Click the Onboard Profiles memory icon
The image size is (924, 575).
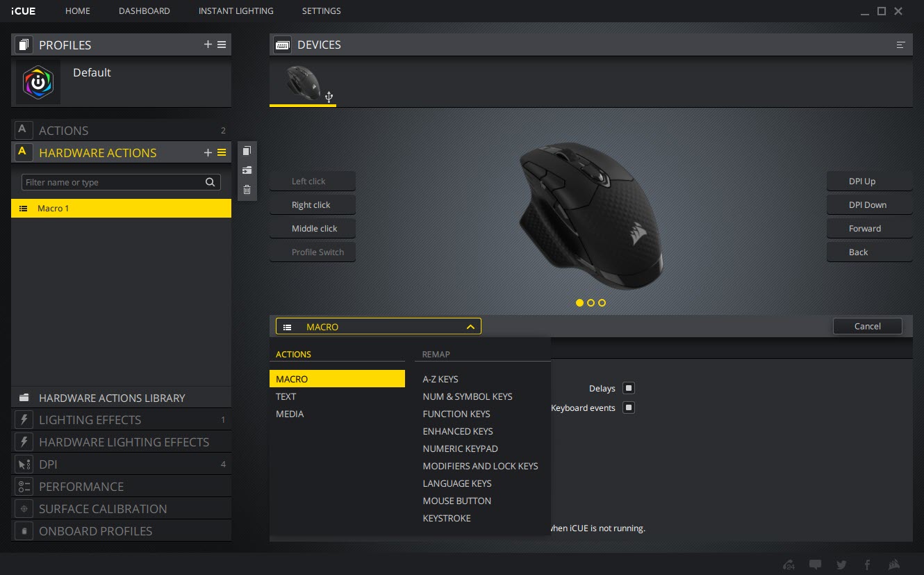tap(24, 531)
